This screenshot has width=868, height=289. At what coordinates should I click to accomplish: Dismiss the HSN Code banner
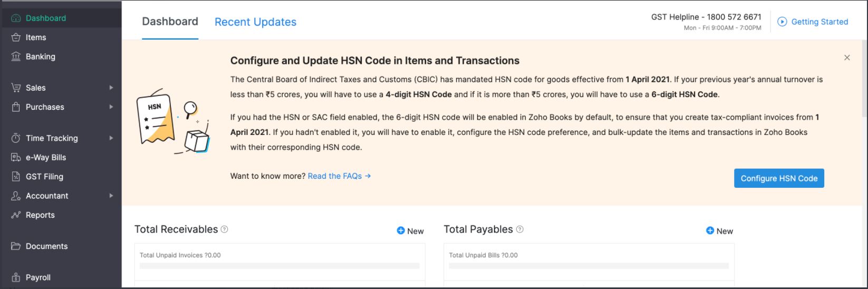click(x=847, y=57)
